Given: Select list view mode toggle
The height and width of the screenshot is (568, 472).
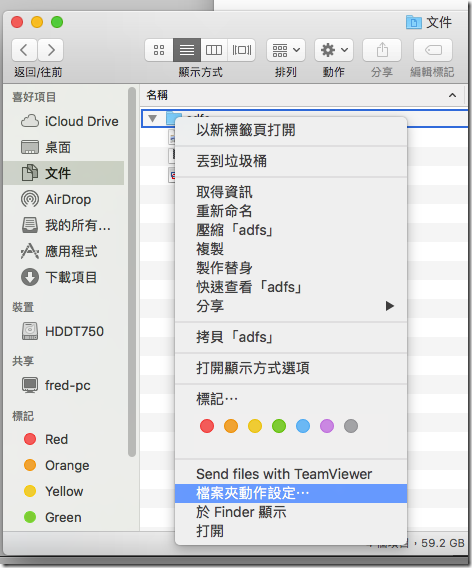Looking at the screenshot, I should coord(187,50).
